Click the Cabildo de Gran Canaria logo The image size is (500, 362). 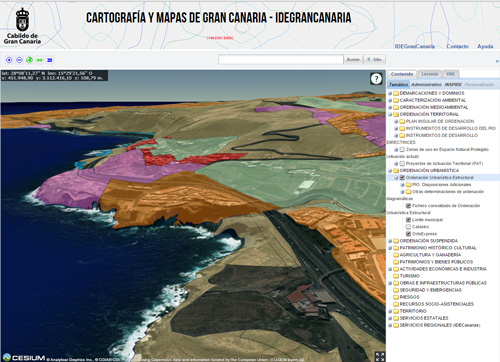tap(22, 26)
